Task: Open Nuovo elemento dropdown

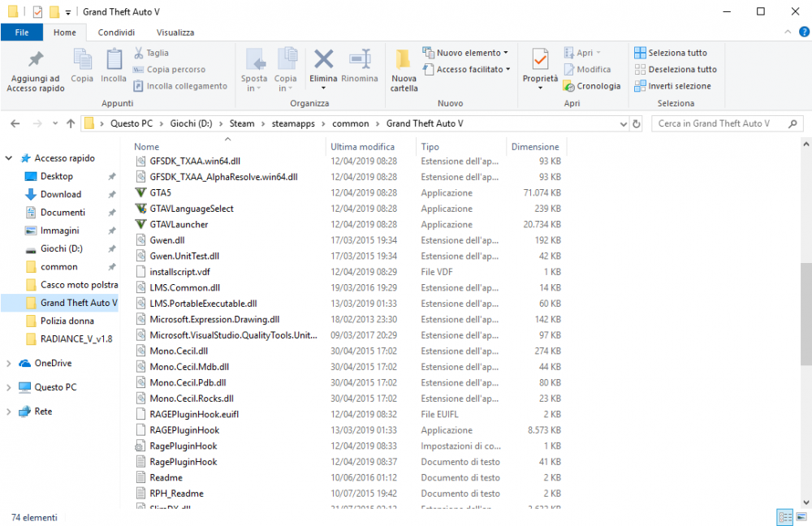Action: (x=465, y=53)
